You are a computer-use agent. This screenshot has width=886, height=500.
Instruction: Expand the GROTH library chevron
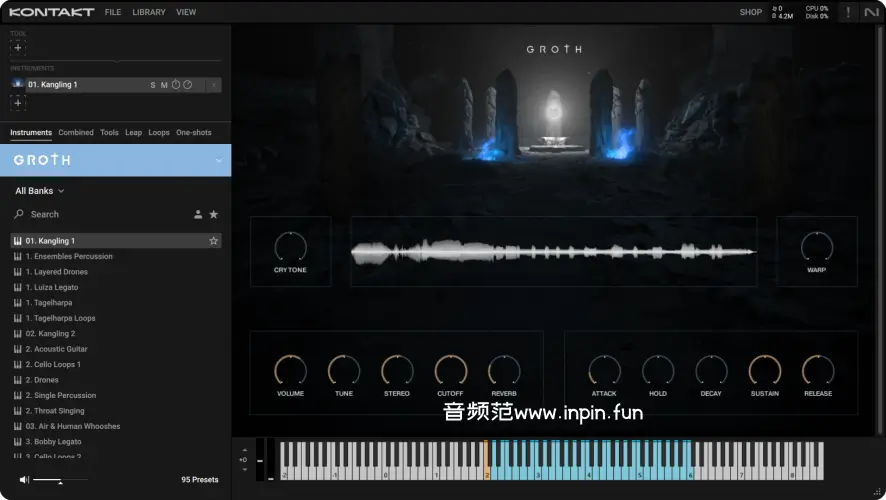tap(219, 160)
